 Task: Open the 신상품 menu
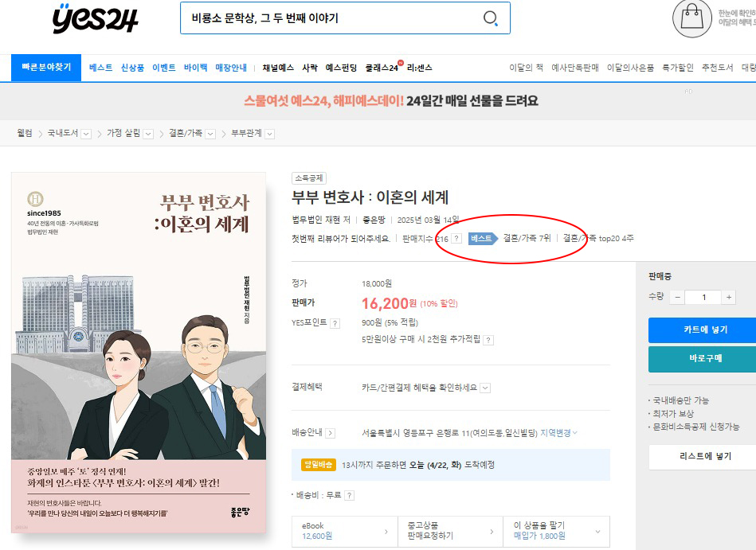point(132,68)
